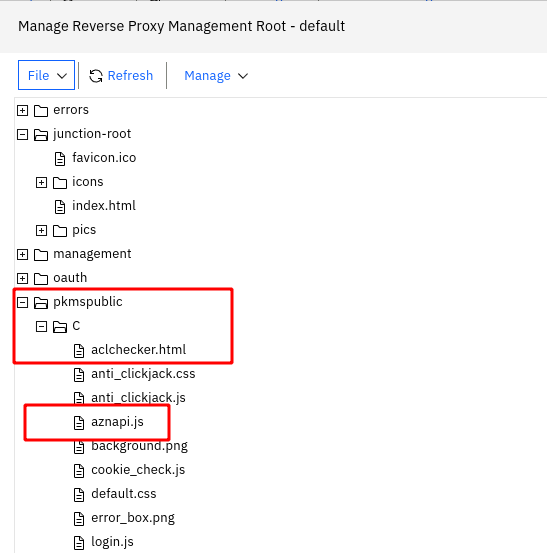The height and width of the screenshot is (553, 547).
Task: Select the cookie_check.js file
Action: [x=138, y=470]
